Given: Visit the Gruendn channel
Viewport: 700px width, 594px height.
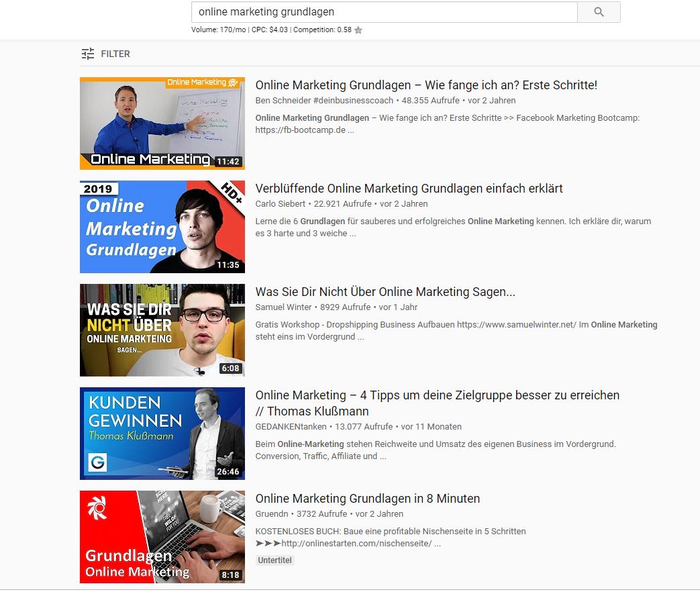Looking at the screenshot, I should point(271,513).
